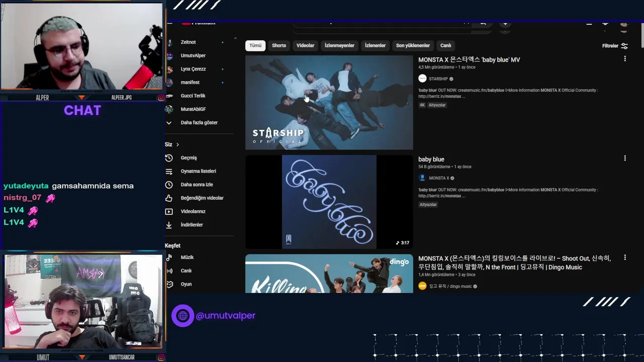Select the Canlı filter chip
The width and height of the screenshot is (644, 362).
pyautogui.click(x=446, y=45)
